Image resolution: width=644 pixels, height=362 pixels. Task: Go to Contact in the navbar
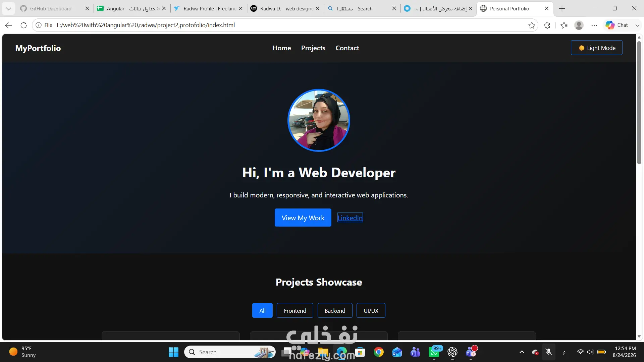347,48
